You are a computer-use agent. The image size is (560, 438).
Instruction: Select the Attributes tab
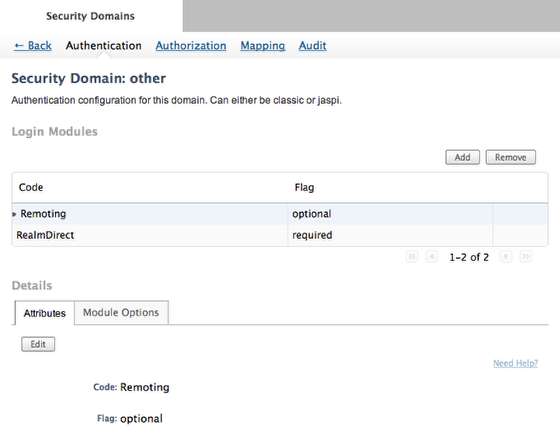click(x=45, y=313)
